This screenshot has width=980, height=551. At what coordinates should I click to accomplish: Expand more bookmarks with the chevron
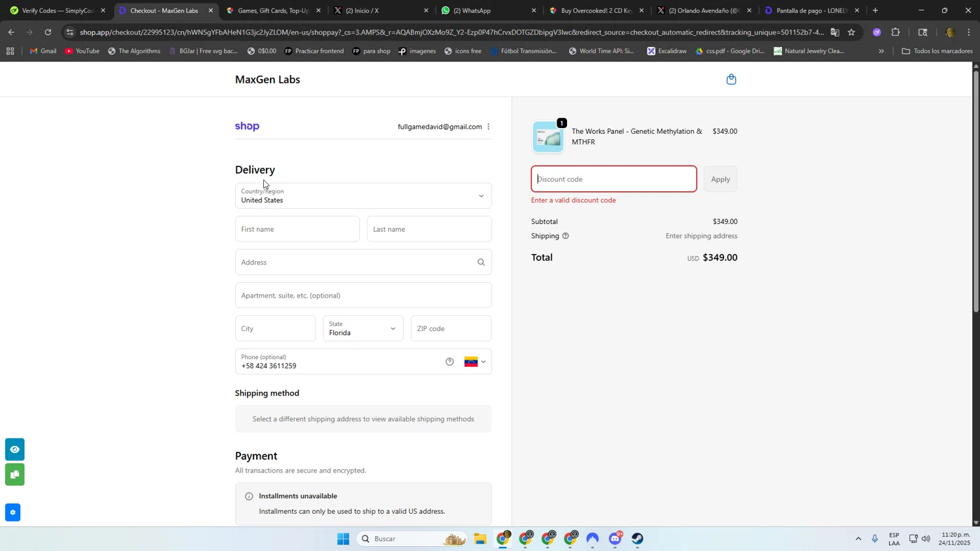[881, 51]
